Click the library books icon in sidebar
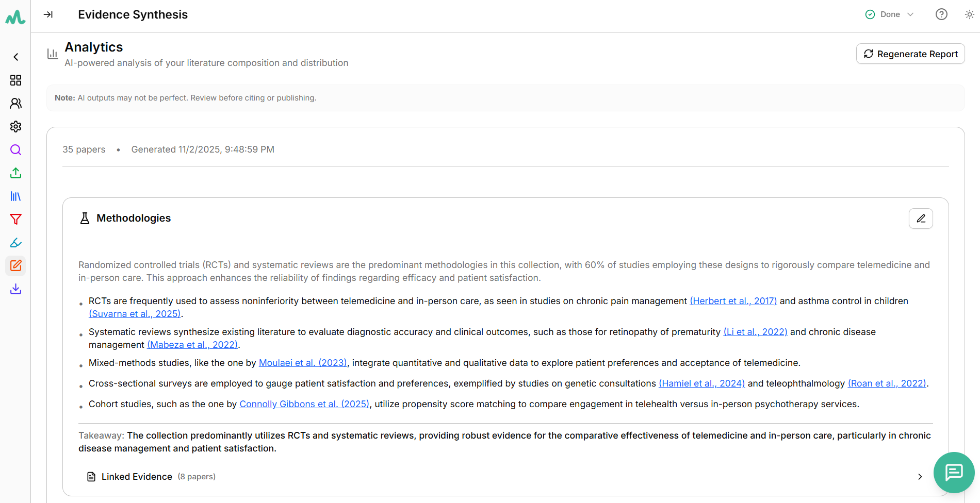The width and height of the screenshot is (980, 503). 15,196
